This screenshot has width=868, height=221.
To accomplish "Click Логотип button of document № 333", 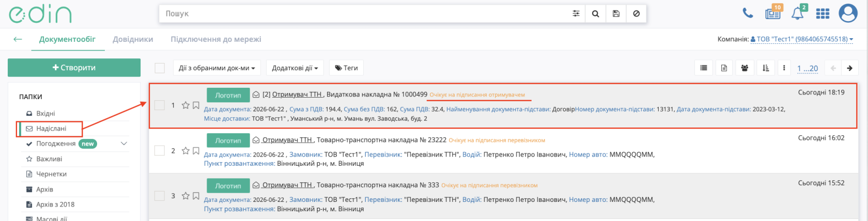I will (x=228, y=186).
